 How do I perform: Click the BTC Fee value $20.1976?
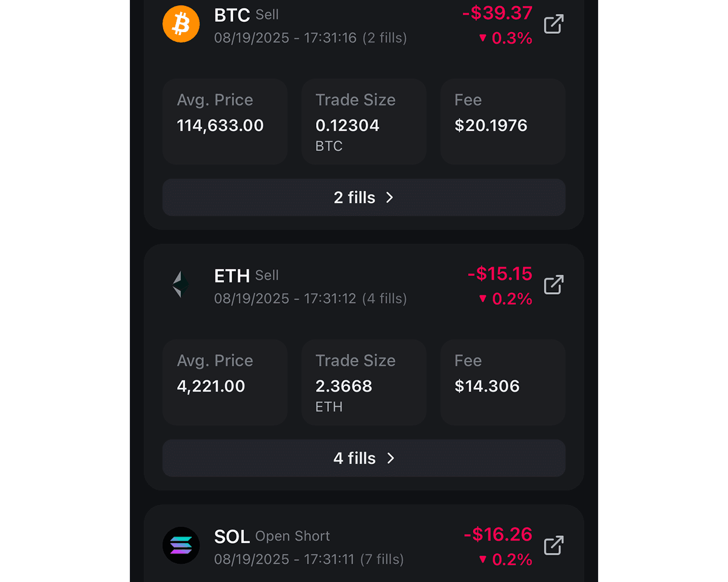pos(491,125)
